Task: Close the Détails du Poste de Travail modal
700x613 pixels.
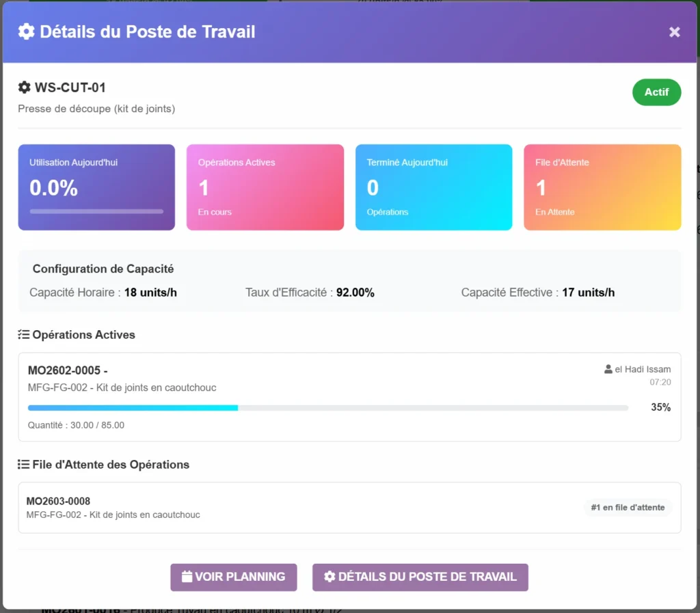Action: 674,32
